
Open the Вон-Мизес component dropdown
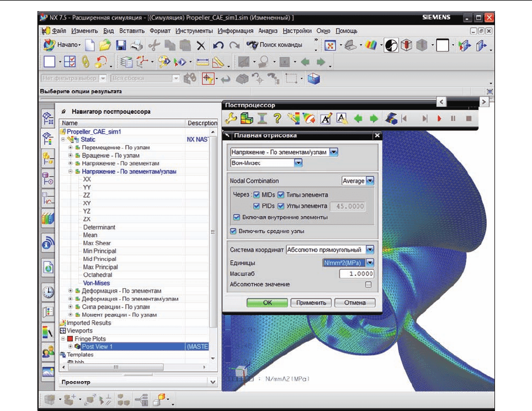(298, 163)
